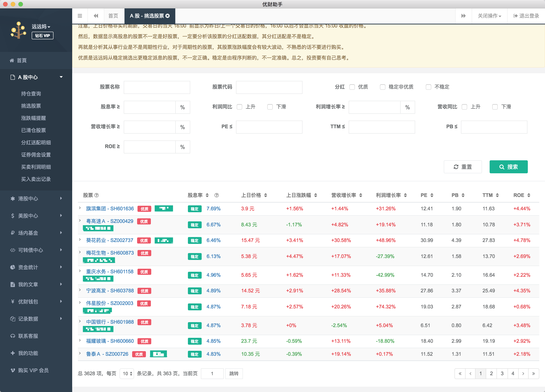Open 挑选股票 in sidebar
This screenshot has width=545, height=392.
coord(31,106)
